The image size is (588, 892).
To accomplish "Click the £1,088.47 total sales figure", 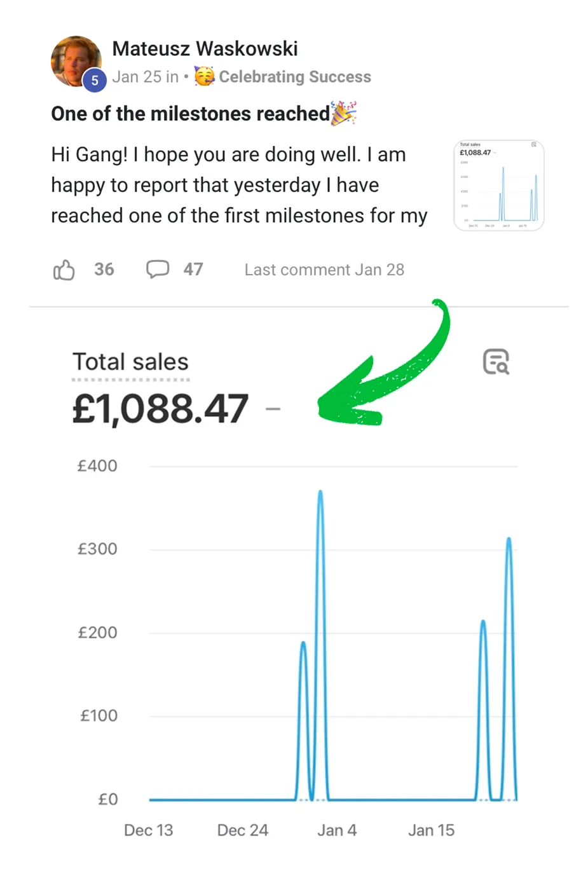I will coord(160,408).
